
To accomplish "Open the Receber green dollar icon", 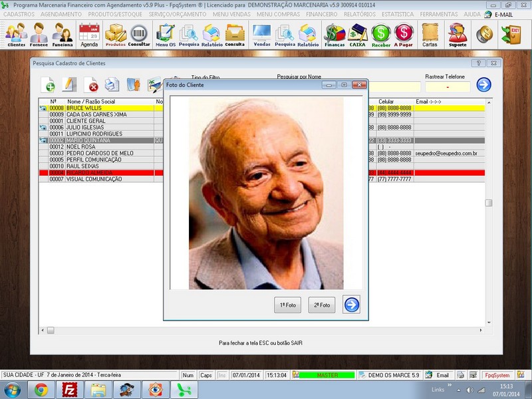I will tap(380, 33).
